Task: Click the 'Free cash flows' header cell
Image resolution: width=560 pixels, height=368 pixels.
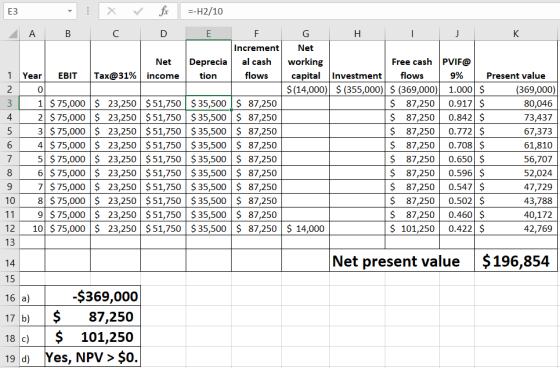Action: [412, 61]
